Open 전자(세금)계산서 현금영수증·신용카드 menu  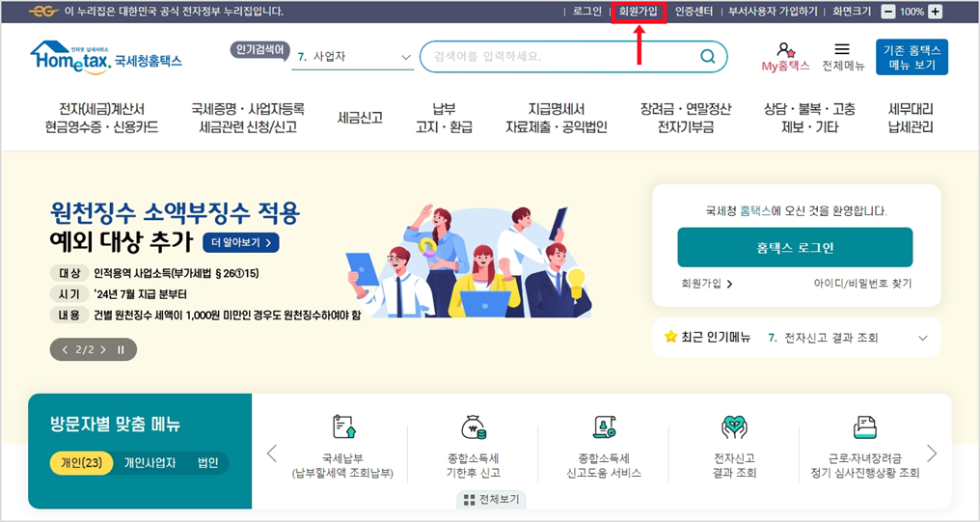point(101,118)
